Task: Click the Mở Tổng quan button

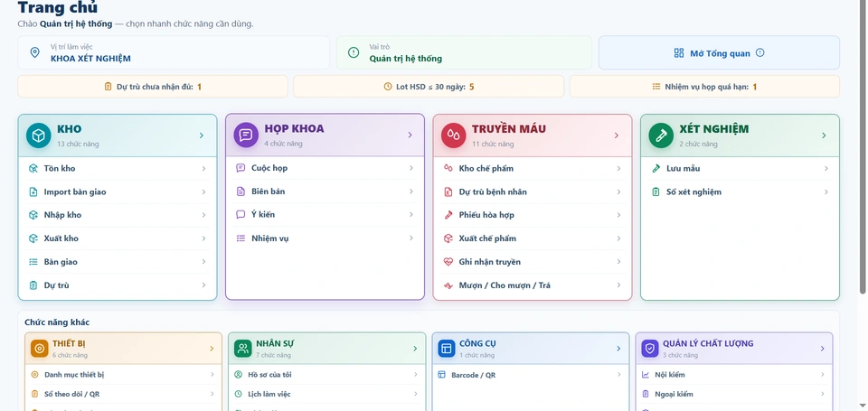Action: [x=719, y=53]
